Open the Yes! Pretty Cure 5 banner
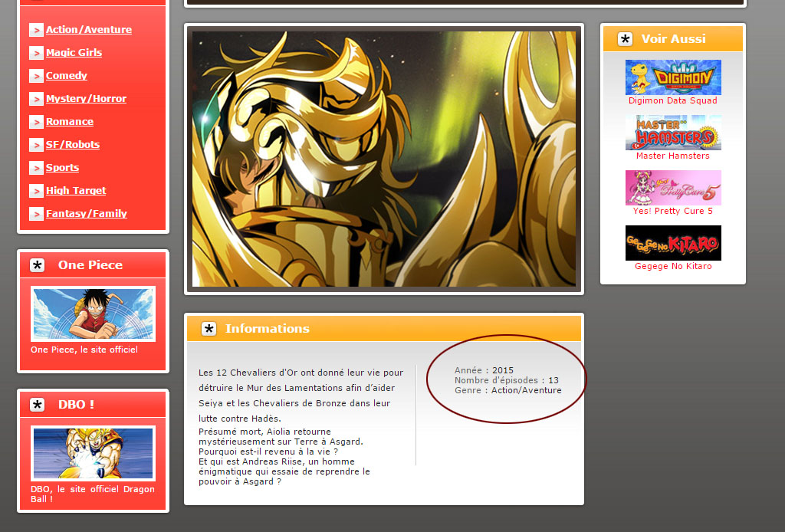 click(x=673, y=188)
